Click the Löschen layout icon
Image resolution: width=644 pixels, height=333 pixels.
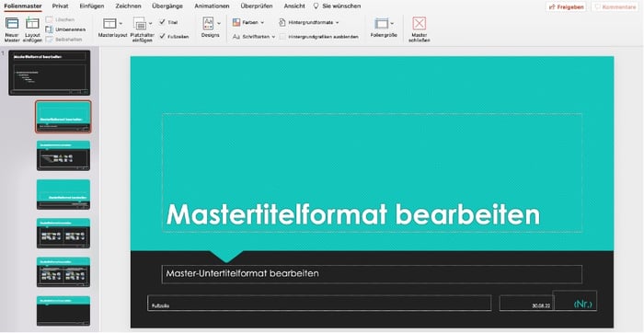(x=50, y=19)
